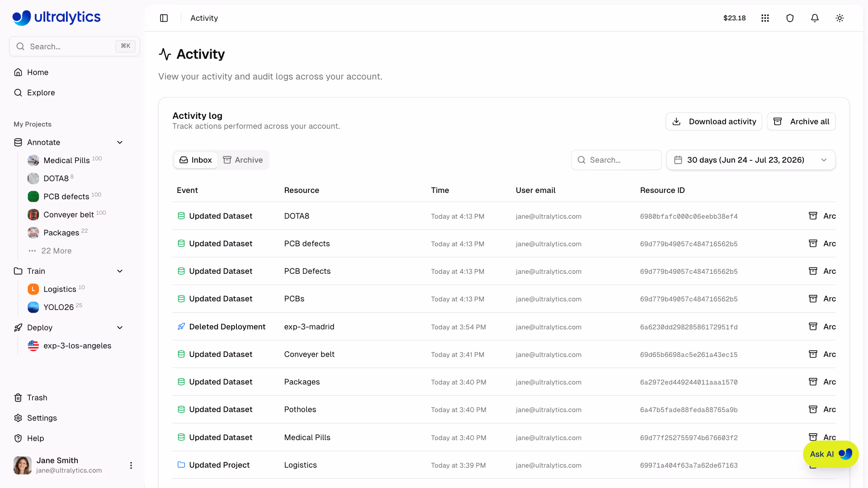Focus the sidebar Search field
This screenshot has height=488, width=868.
75,47
